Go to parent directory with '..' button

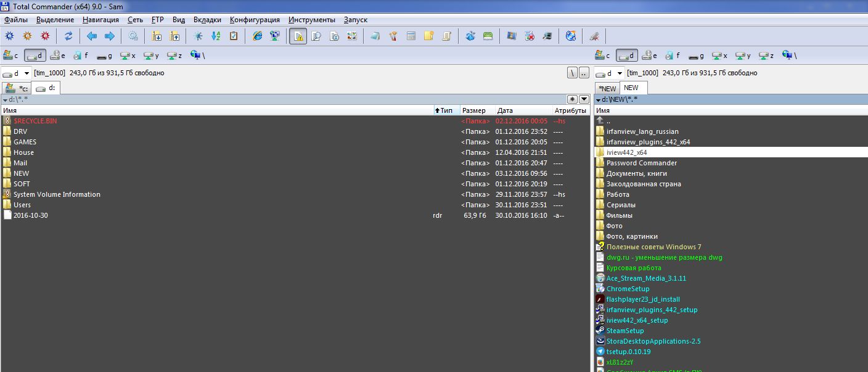[584, 73]
